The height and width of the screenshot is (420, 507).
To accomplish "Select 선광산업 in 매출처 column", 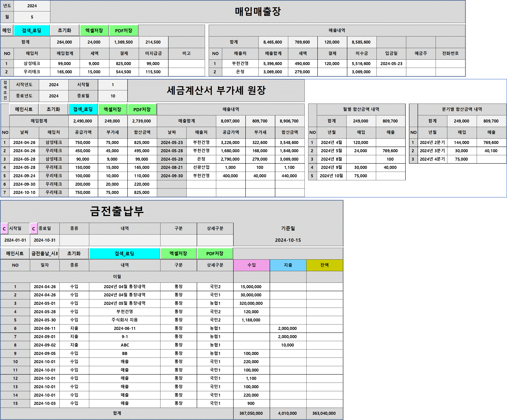I will tap(201, 167).
